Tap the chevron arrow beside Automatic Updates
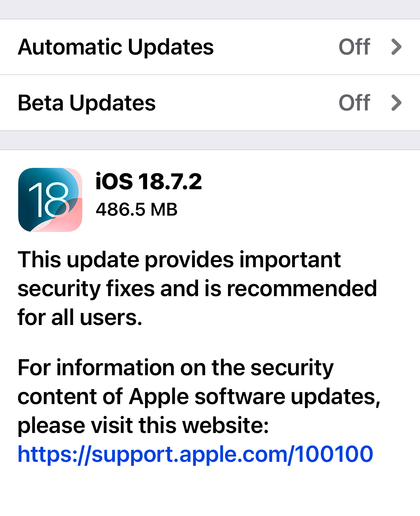 396,47
